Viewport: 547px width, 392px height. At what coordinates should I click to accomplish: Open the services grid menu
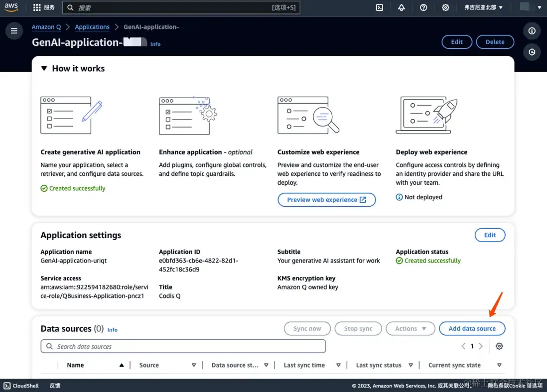(x=37, y=7)
